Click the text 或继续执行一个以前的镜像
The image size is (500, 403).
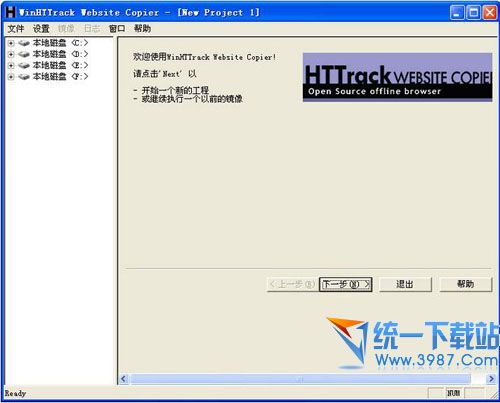pos(192,99)
